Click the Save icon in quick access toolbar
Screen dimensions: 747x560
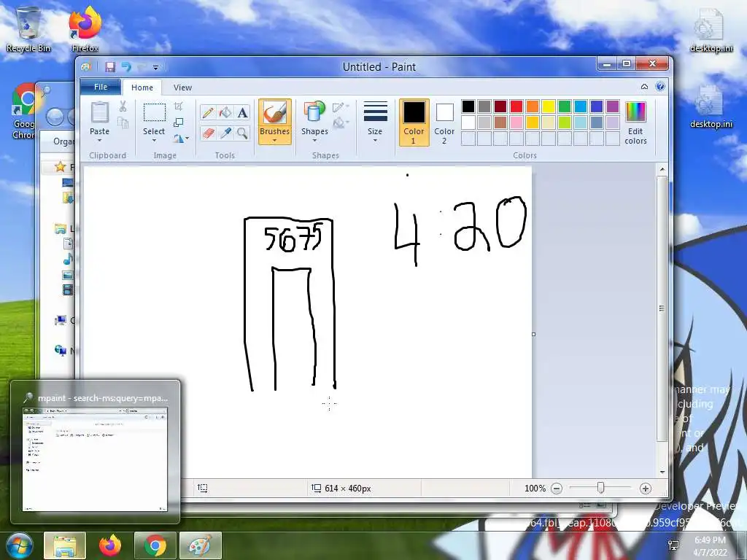click(110, 67)
